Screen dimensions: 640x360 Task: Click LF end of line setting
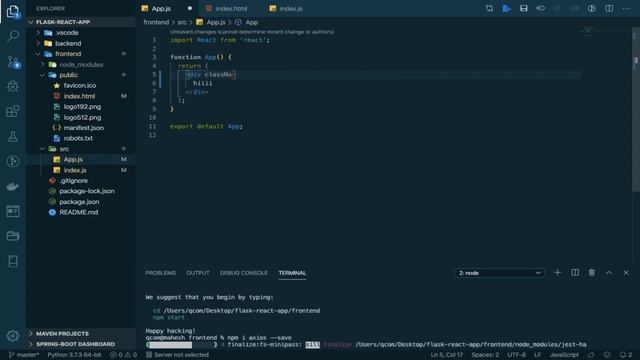538,355
